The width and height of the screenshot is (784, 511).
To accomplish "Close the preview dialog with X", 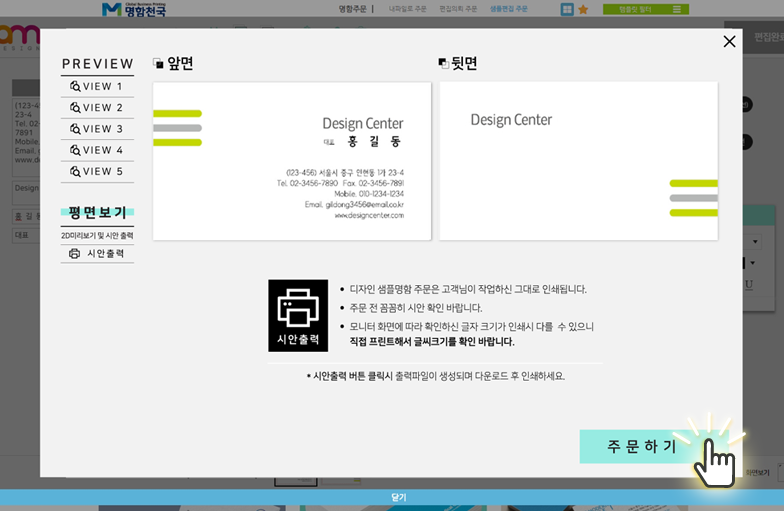I will [729, 42].
